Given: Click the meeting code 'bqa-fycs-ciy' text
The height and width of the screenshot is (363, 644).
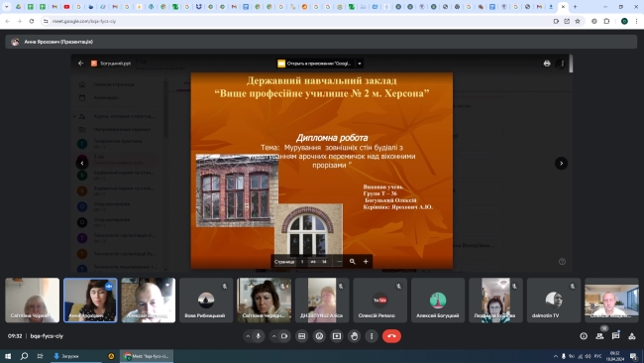Looking at the screenshot, I should click(x=47, y=336).
